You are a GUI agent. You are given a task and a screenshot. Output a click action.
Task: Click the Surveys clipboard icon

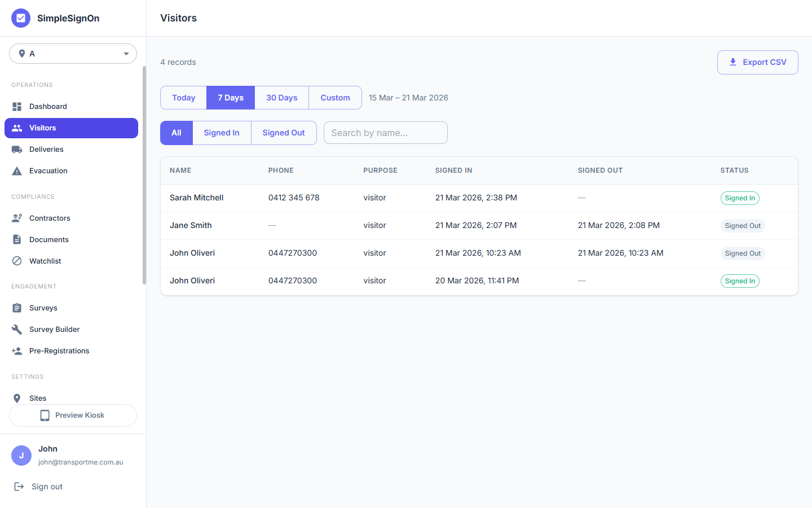(x=17, y=308)
